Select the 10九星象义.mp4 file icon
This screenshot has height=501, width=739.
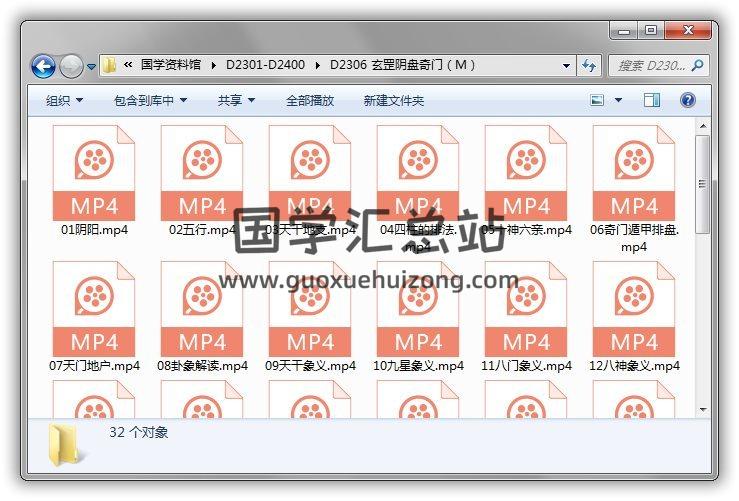pyautogui.click(x=418, y=309)
